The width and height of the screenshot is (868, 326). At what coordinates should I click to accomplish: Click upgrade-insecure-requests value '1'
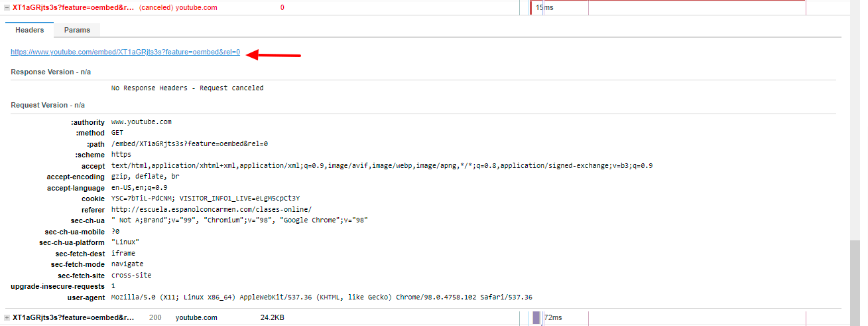click(113, 285)
